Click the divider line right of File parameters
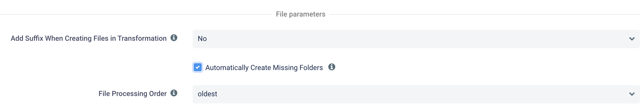Image resolution: width=644 pixels, height=109 pixels. click(482, 15)
